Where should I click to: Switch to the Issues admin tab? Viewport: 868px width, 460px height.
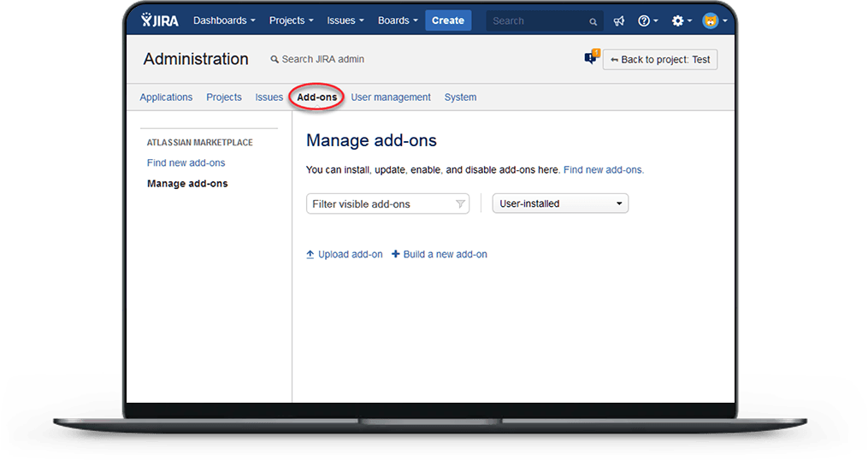269,97
